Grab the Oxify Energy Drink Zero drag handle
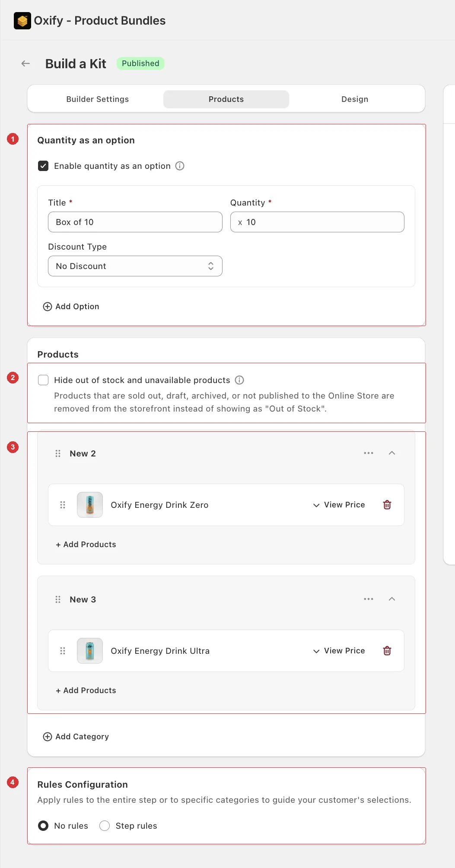The width and height of the screenshot is (455, 868). point(63,505)
